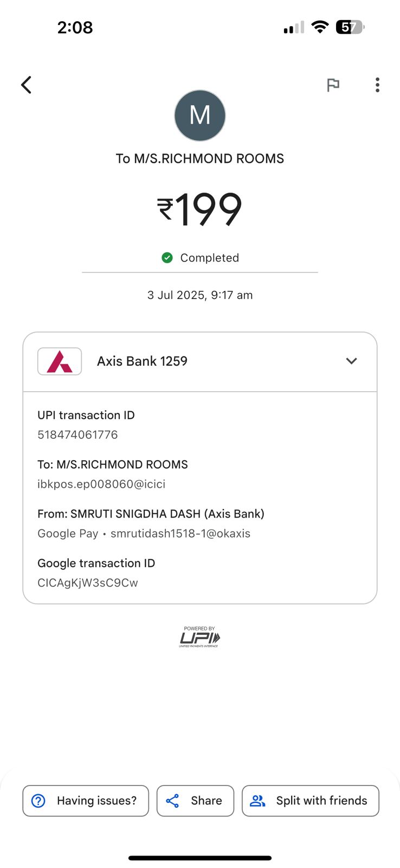Tap the Axis Bank 1259 account row

[x=142, y=361]
